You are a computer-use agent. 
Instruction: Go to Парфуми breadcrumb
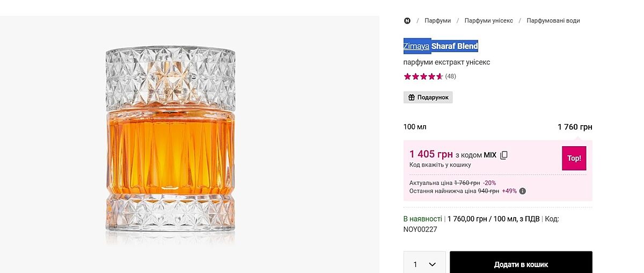click(x=437, y=21)
